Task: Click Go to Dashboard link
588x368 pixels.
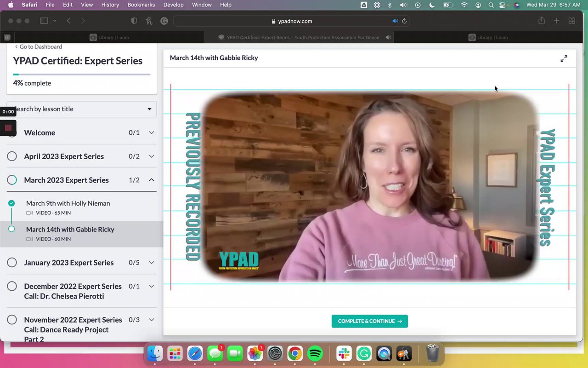Action: (38, 46)
